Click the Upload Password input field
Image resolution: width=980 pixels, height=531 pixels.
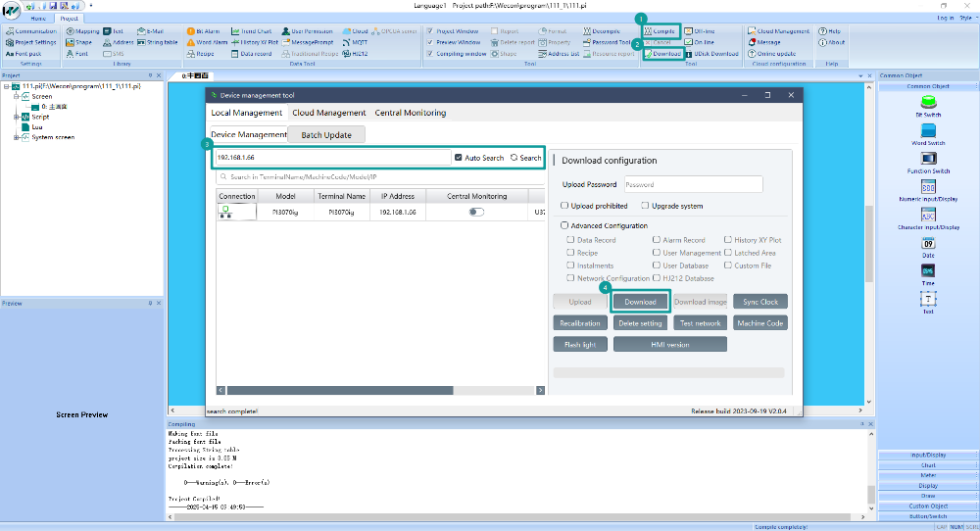point(693,184)
